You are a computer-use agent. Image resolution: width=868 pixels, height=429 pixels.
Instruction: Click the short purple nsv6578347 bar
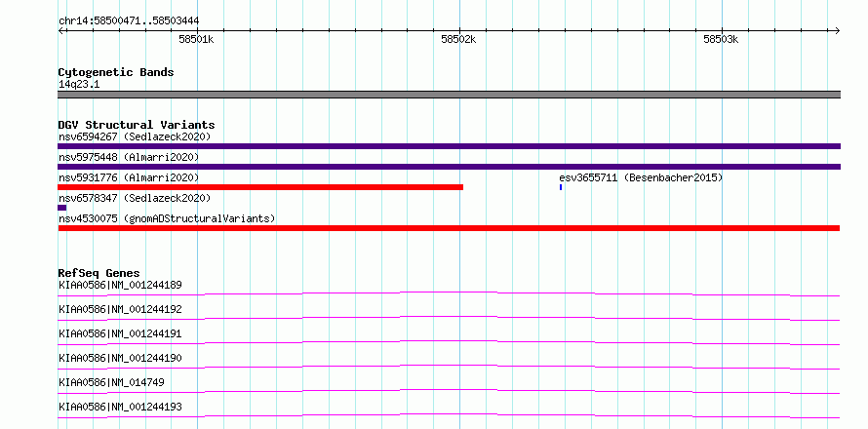(x=62, y=208)
